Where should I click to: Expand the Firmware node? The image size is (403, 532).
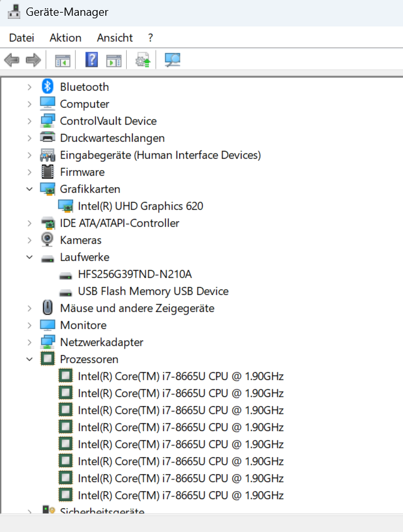pos(30,172)
